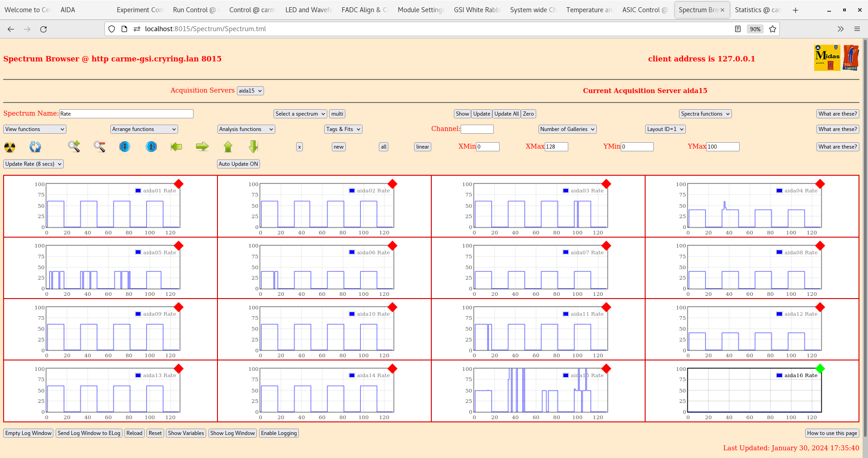Zoom out with the magnifier minus icon
868x458 pixels.
(99, 146)
